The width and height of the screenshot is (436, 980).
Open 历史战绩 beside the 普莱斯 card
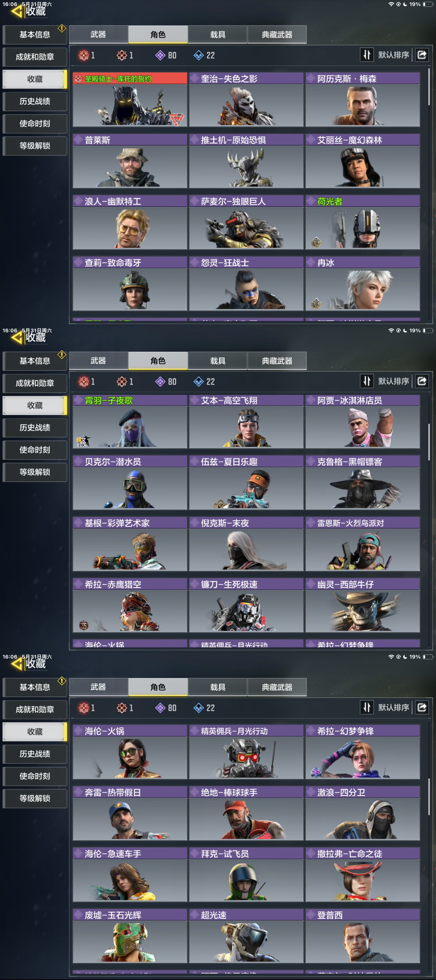pos(35,101)
